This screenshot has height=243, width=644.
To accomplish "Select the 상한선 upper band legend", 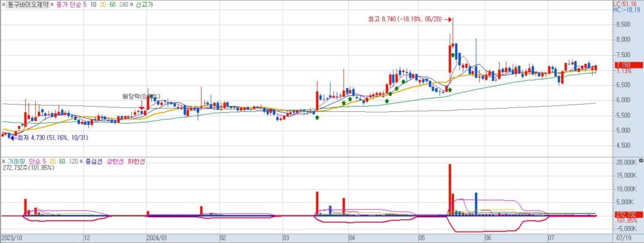I will [x=115, y=161].
